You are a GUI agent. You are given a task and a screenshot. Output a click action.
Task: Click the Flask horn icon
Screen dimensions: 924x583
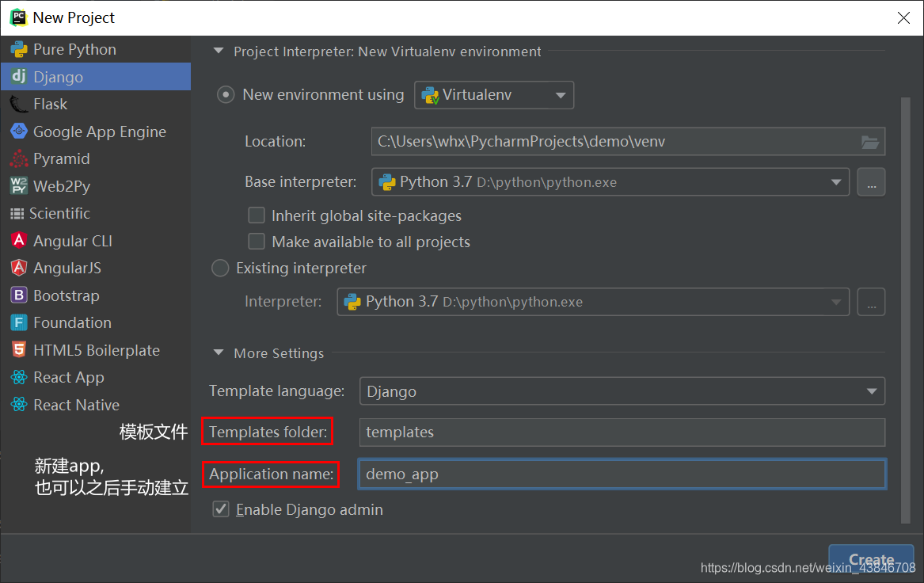click(x=19, y=105)
